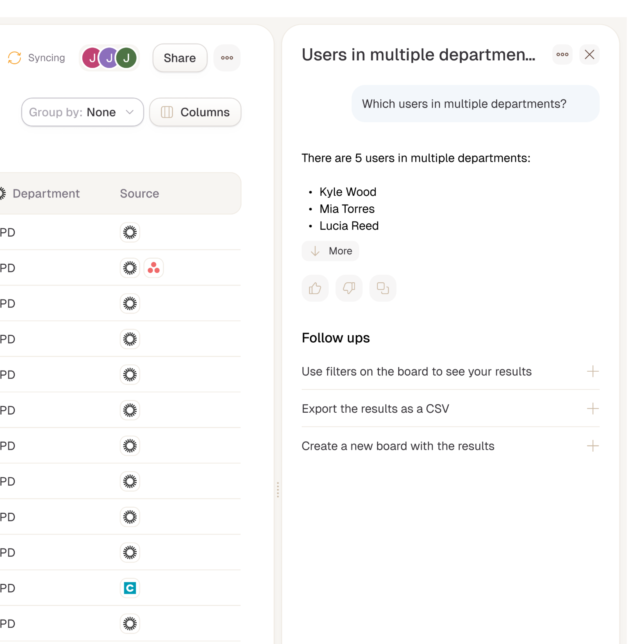Open the Group by None dropdown
Viewport: 644px width, 644px height.
82,112
